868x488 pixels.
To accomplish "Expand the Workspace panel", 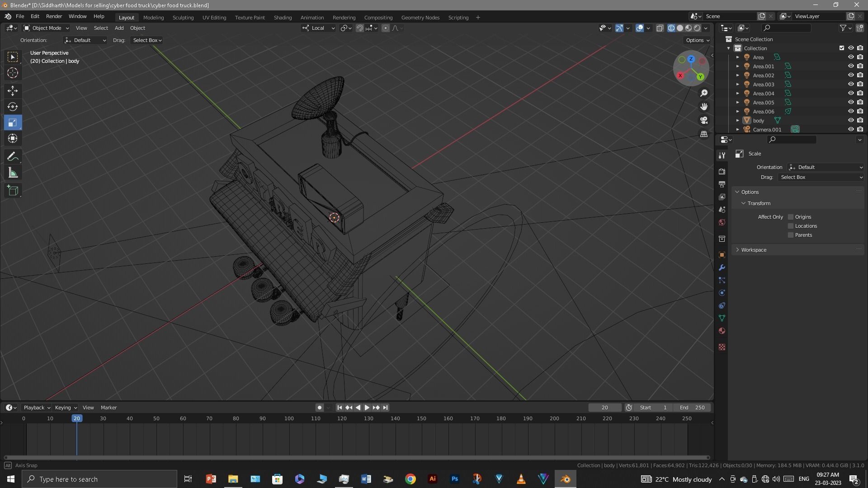I will click(753, 250).
